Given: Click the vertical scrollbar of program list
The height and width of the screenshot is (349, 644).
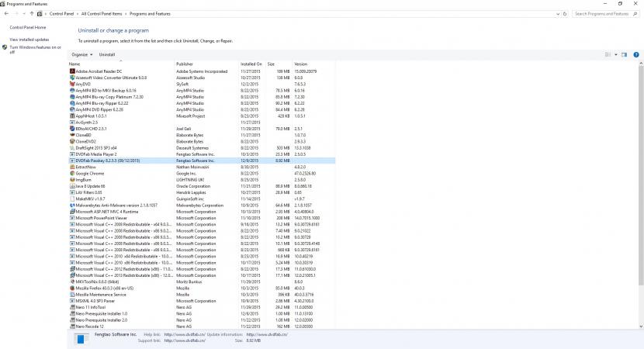Looking at the screenshot, I should (x=640, y=194).
